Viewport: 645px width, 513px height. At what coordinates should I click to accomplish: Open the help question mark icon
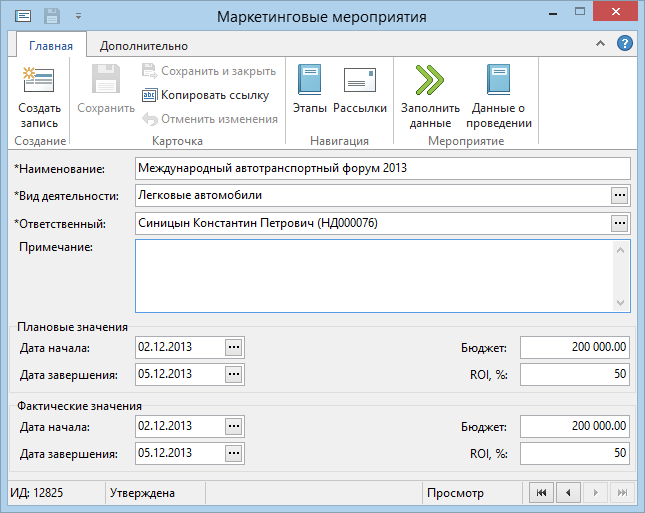[x=625, y=44]
